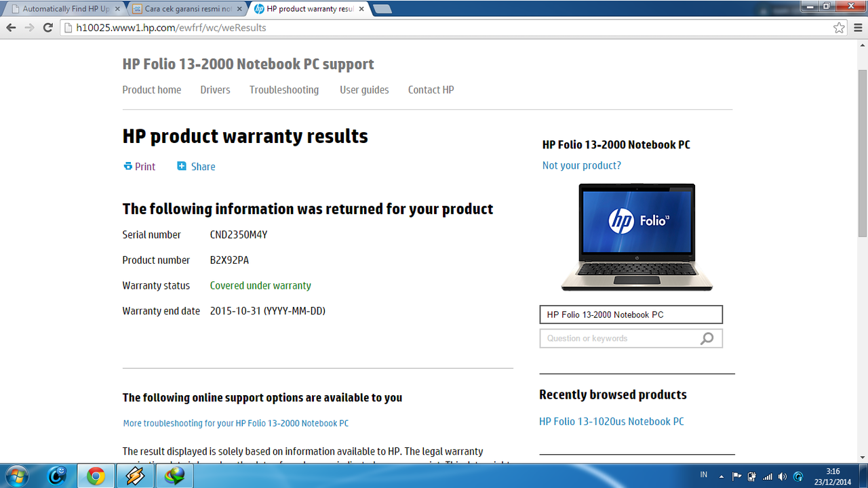Image resolution: width=868 pixels, height=488 pixels.
Task: Open a new tab with the new-tab button
Action: (x=382, y=9)
